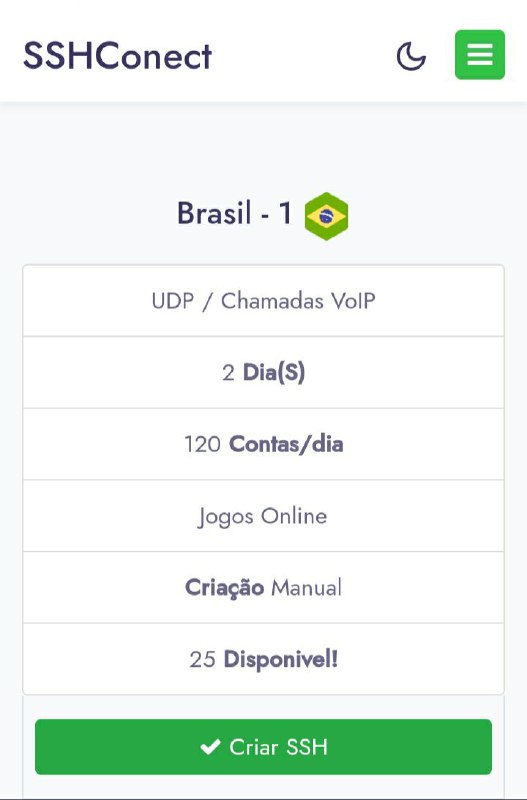Screen dimensions: 527x800
Task: Select the Jogos Online row
Action: [263, 516]
